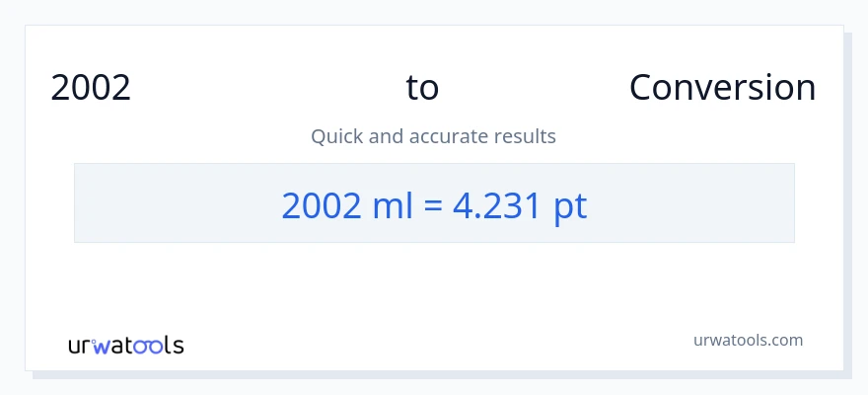Click the 'ls' letters ending the logo

(175, 347)
